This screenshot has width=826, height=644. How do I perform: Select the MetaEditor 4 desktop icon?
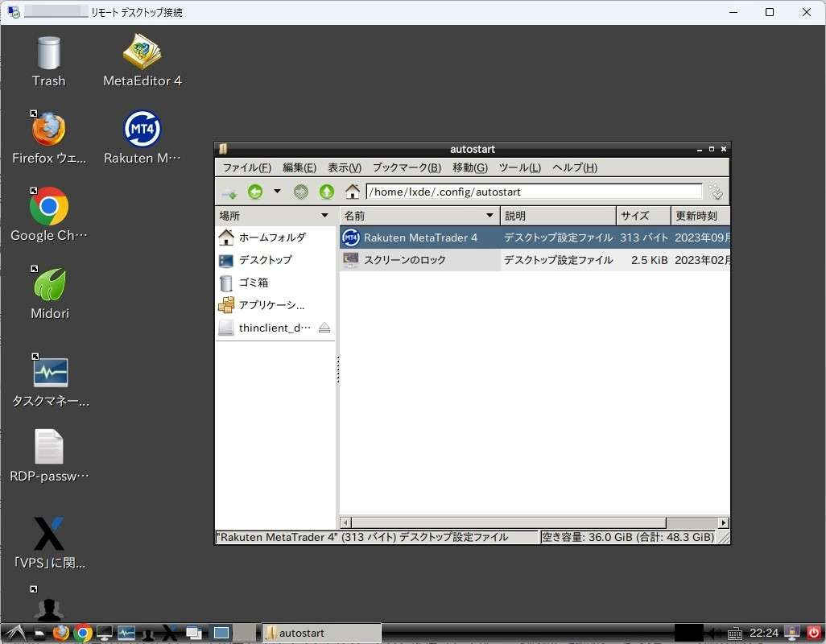coord(142,61)
